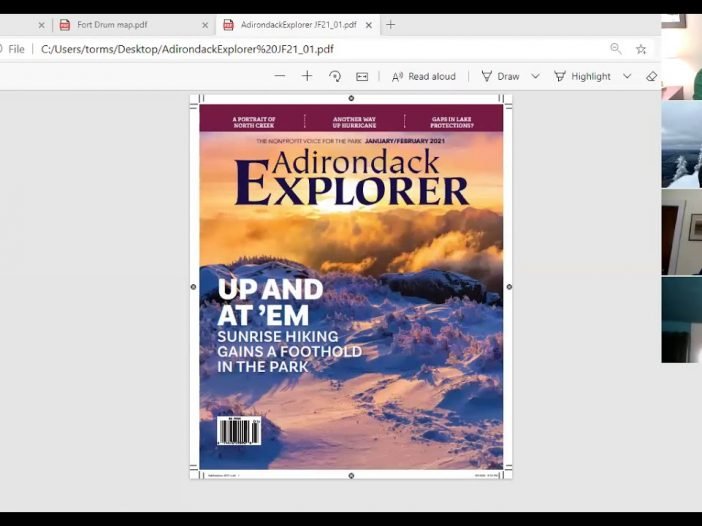The width and height of the screenshot is (702, 526).
Task: Choose the Erase tool
Action: pyautogui.click(x=652, y=77)
